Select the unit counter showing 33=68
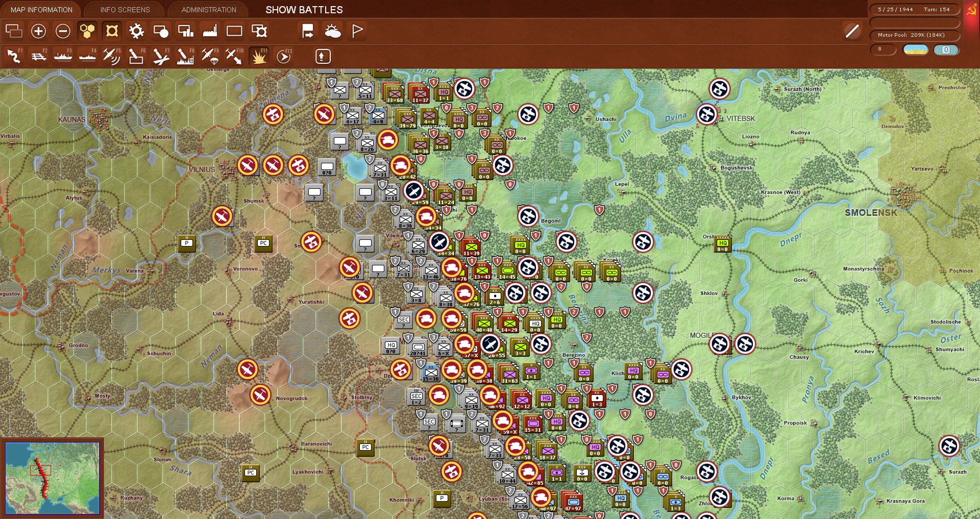This screenshot has height=519, width=980. tap(395, 93)
